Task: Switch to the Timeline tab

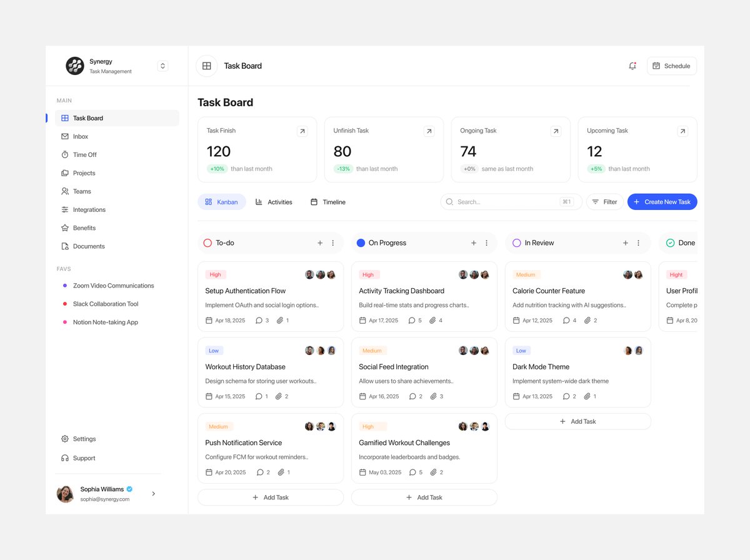Action: pos(328,202)
